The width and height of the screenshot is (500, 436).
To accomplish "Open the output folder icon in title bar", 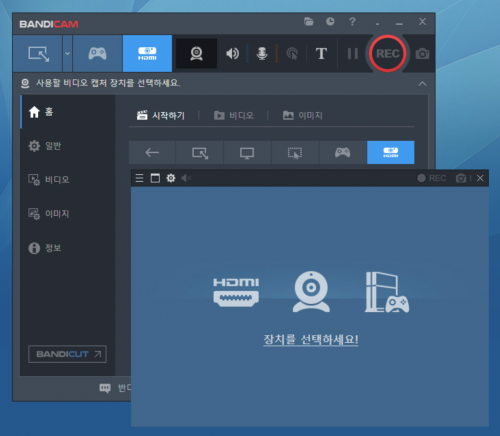I will click(309, 22).
